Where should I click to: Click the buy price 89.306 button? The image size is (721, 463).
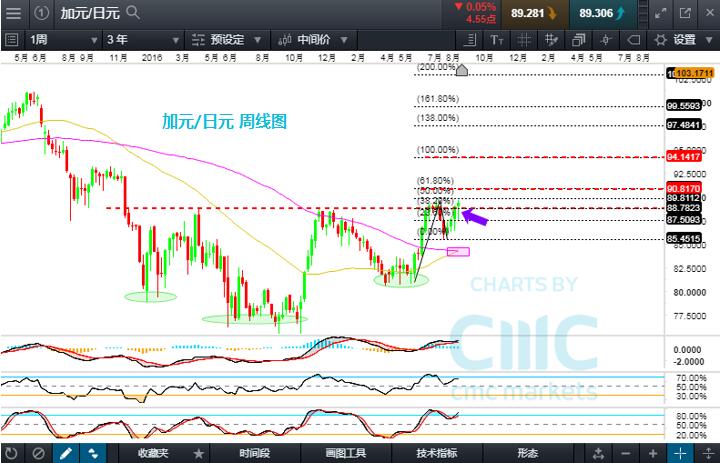pyautogui.click(x=604, y=14)
